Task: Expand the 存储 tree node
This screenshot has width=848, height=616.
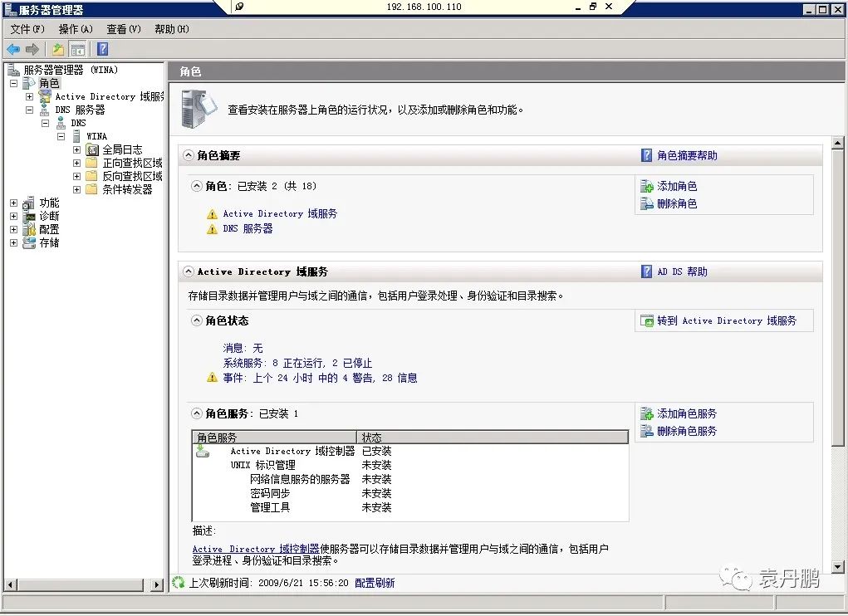Action: point(13,242)
